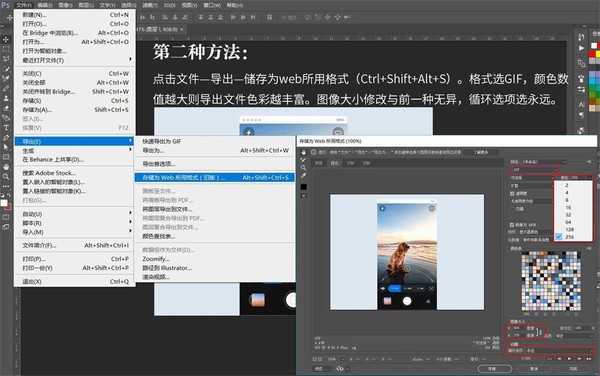Click 在 Bridge 中浏览 menu item
The width and height of the screenshot is (600, 376).
pos(75,33)
